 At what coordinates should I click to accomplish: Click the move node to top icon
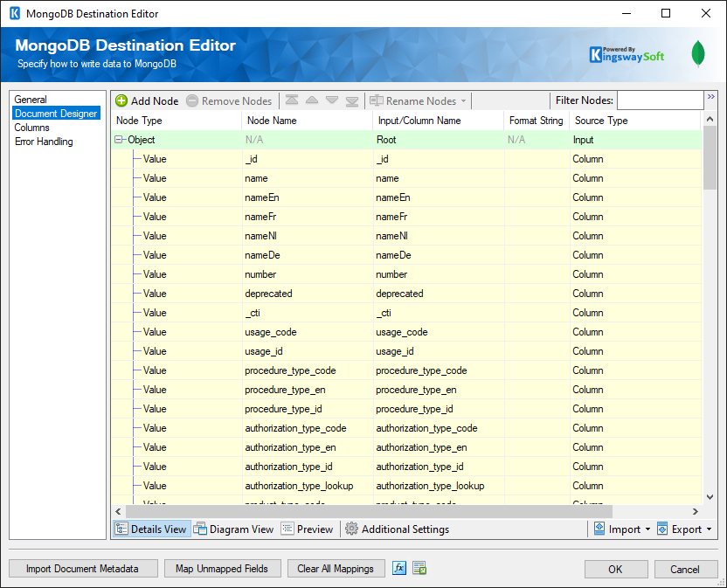click(292, 101)
